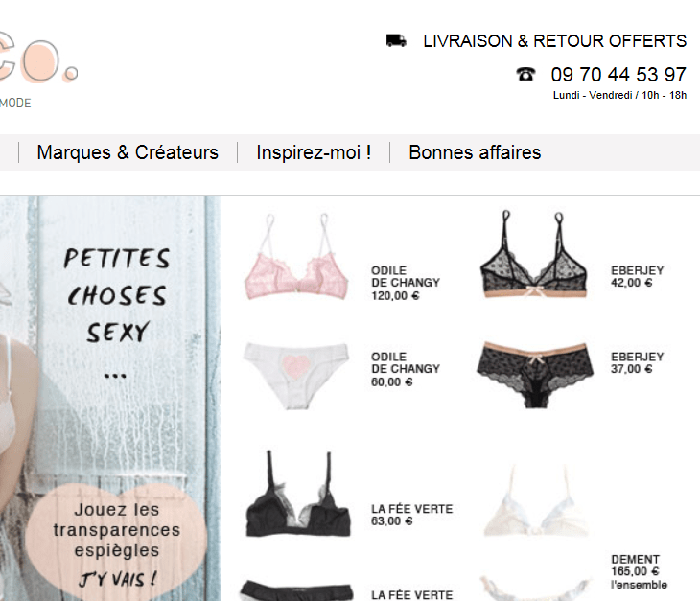700x601 pixels.
Task: Click the Eberjey 37,00 € label
Action: (x=638, y=362)
